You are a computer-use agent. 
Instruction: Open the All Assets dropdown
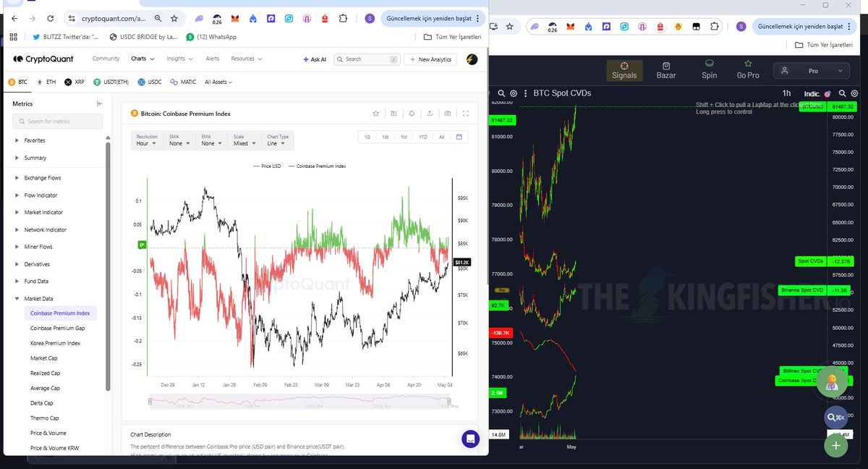tap(218, 82)
